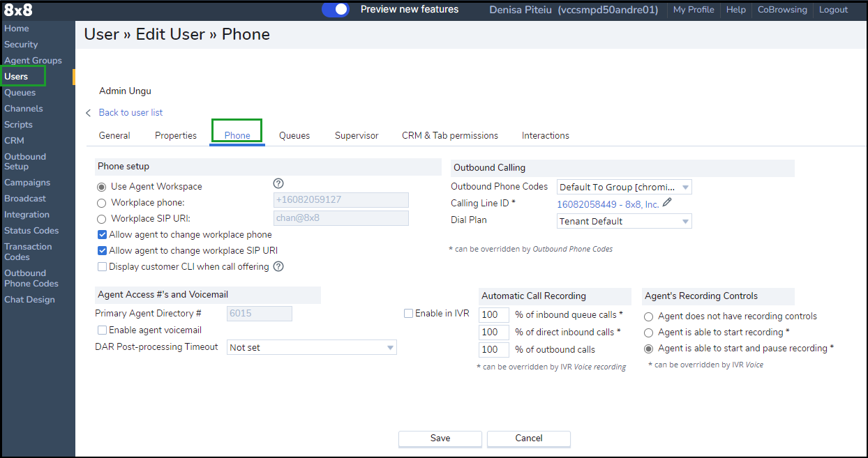Open Transaction Codes in sidebar
Screen dimensions: 868x458
[x=28, y=252]
